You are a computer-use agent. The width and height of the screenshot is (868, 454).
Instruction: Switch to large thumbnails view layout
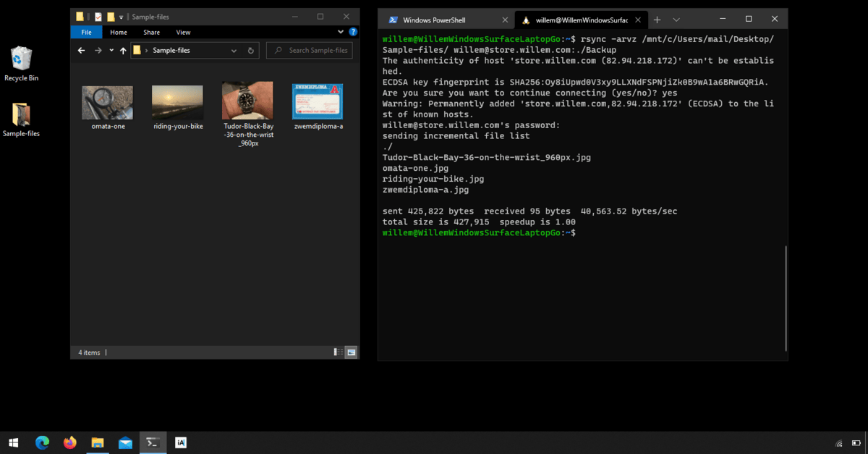pos(352,352)
